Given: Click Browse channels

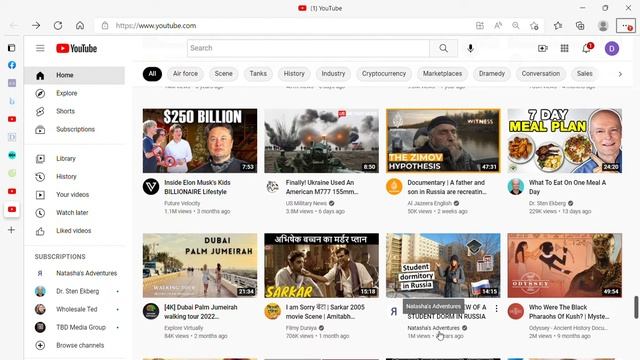Looking at the screenshot, I should tap(74, 345).
